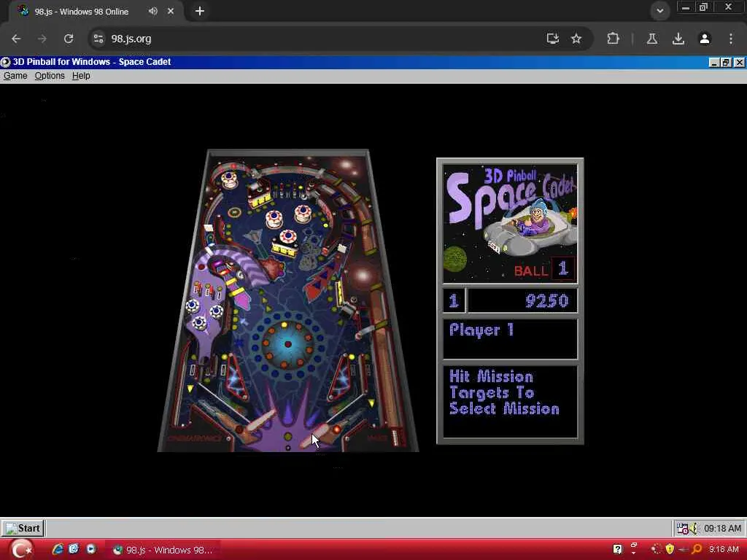Image resolution: width=747 pixels, height=560 pixels.
Task: Switch to 98.js taskbar window button
Action: [x=162, y=550]
